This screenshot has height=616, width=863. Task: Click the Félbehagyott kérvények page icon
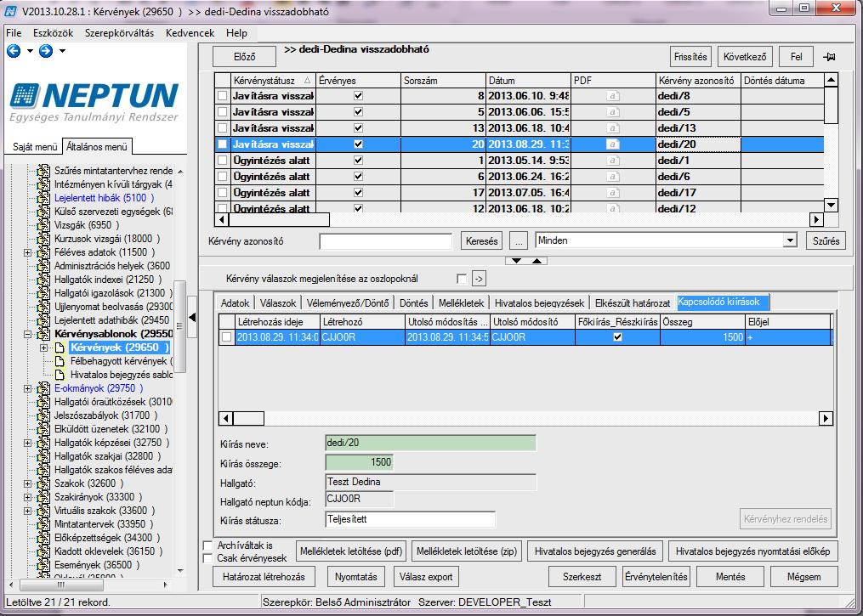pyautogui.click(x=60, y=361)
